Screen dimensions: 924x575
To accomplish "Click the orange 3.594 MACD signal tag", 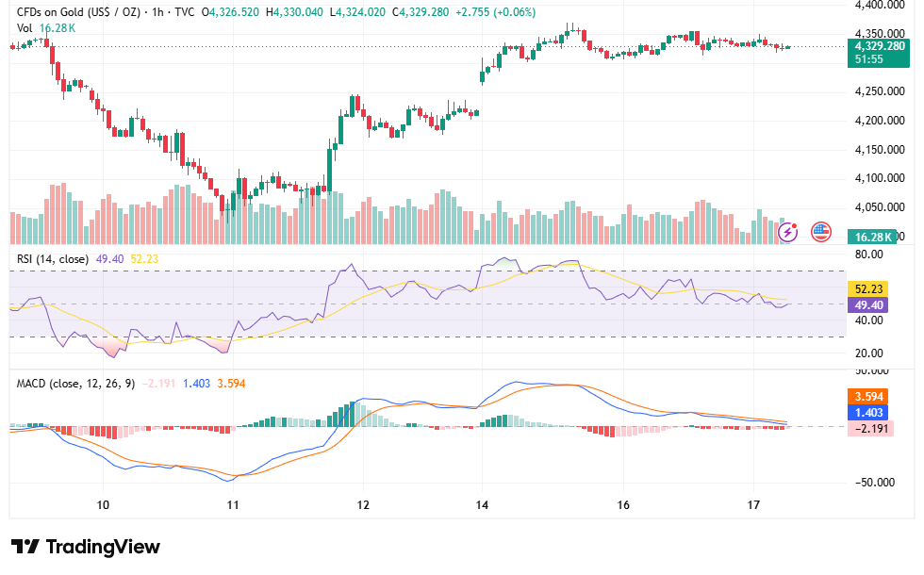I will [x=868, y=396].
